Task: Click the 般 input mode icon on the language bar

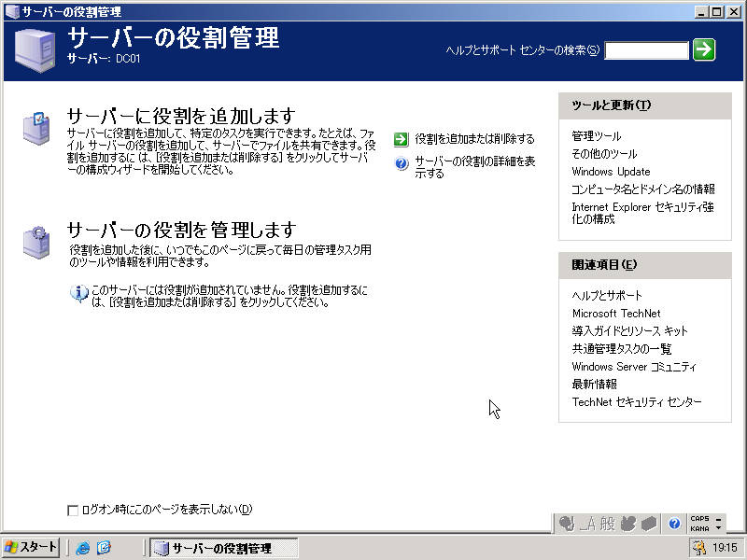Action: (x=606, y=523)
